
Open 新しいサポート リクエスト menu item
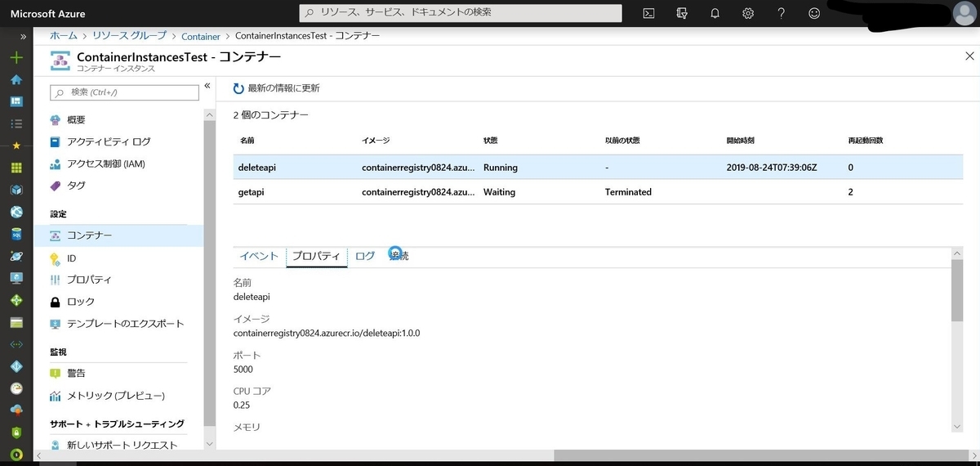(x=118, y=445)
